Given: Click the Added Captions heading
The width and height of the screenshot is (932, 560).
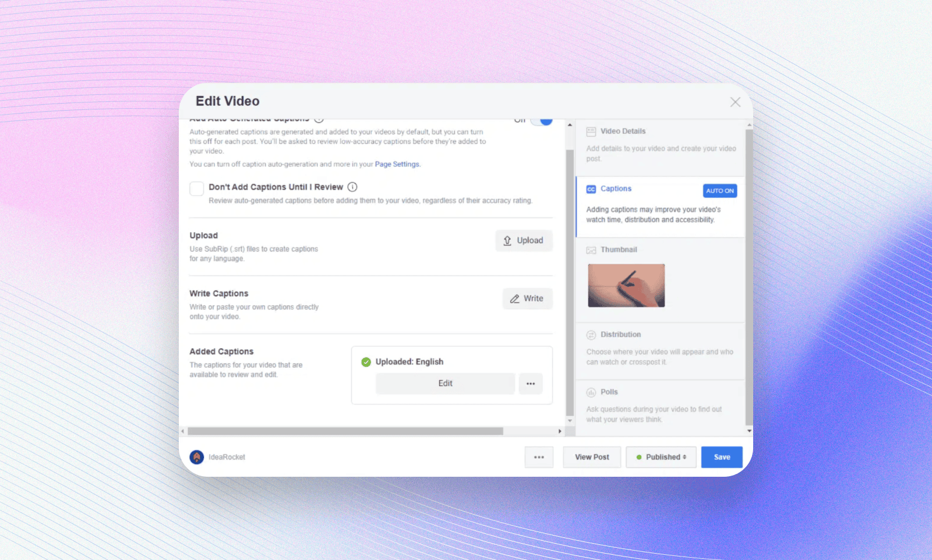Looking at the screenshot, I should point(221,352).
